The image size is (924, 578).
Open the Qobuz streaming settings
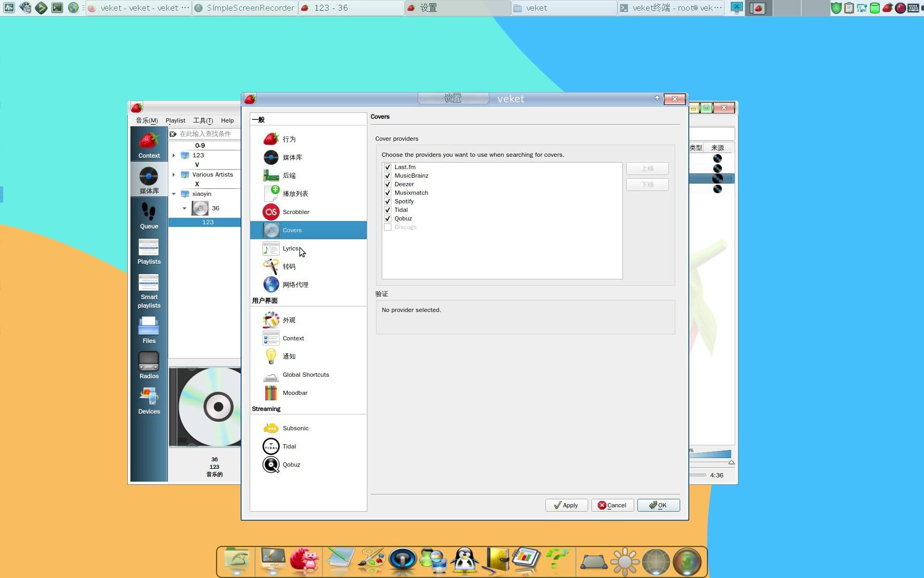[308, 465]
